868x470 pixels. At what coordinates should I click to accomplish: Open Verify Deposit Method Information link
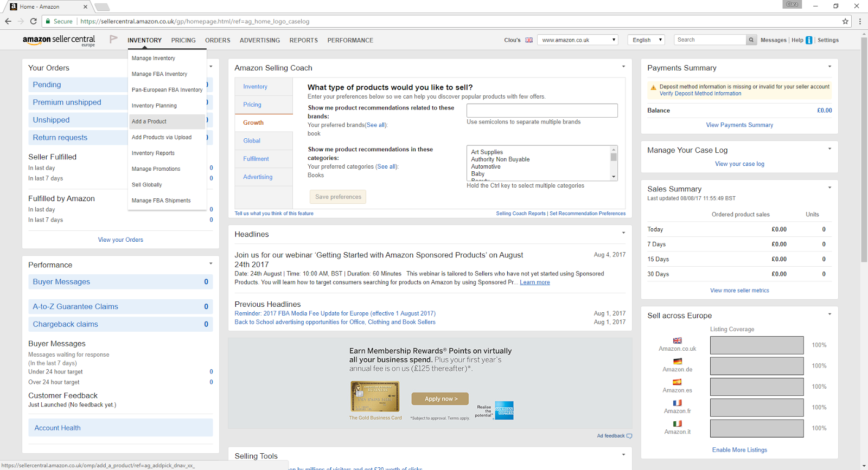700,94
